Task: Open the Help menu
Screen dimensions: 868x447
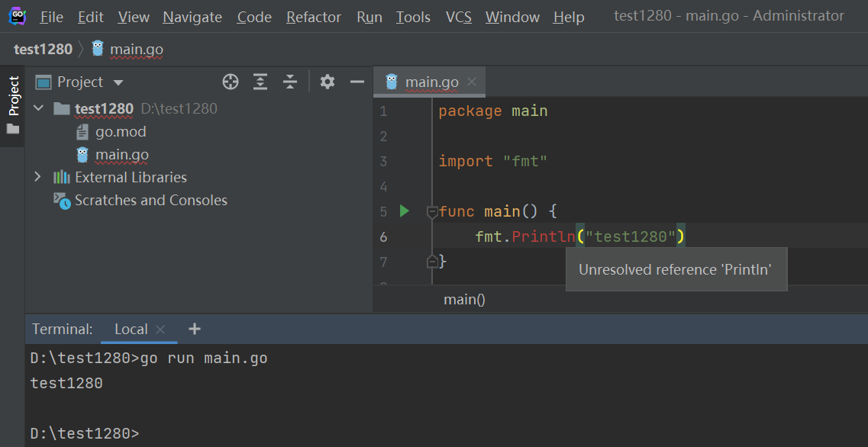Action: click(x=569, y=17)
